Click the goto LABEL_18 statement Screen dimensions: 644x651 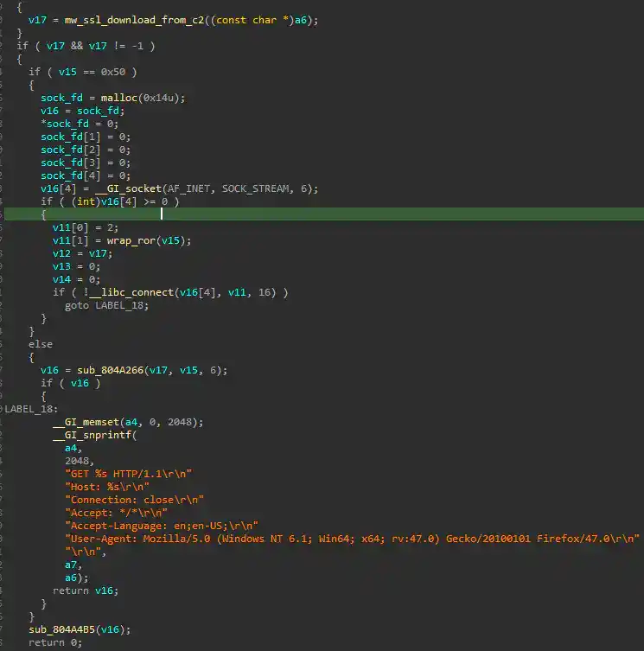tap(106, 305)
